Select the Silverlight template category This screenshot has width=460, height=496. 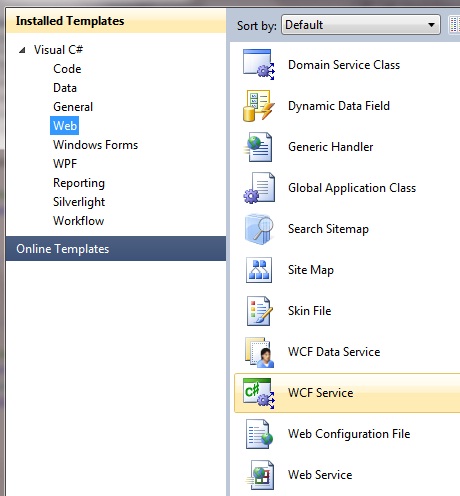[x=79, y=202]
